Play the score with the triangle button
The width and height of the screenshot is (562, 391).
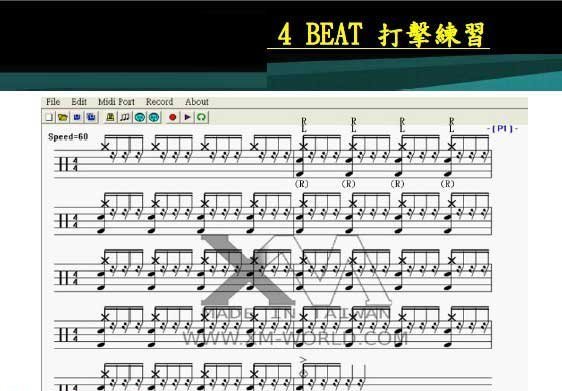click(187, 117)
